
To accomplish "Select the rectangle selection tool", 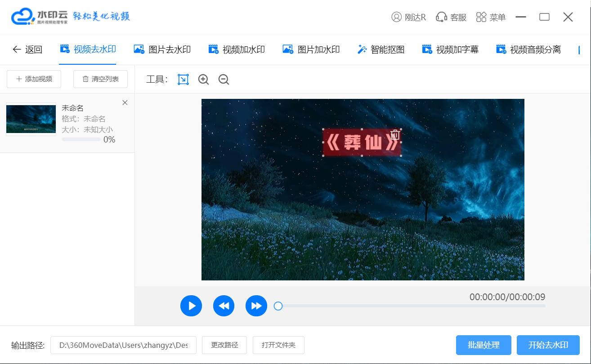I will [x=183, y=80].
